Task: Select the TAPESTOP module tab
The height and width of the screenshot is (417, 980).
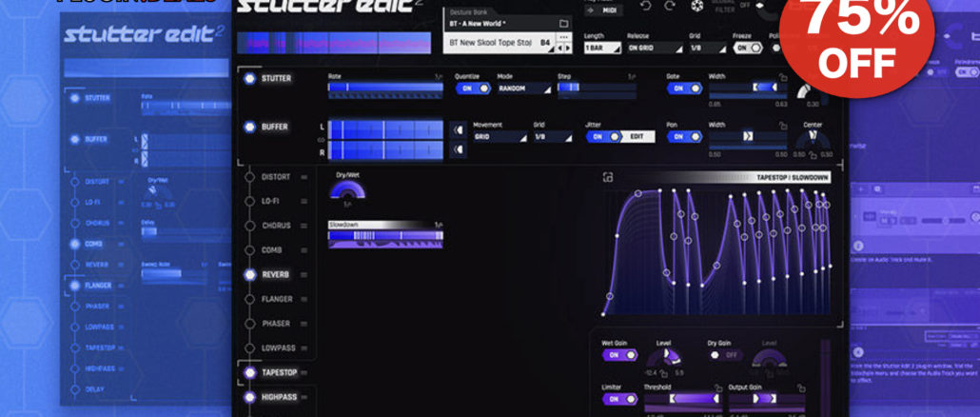Action: tap(279, 372)
